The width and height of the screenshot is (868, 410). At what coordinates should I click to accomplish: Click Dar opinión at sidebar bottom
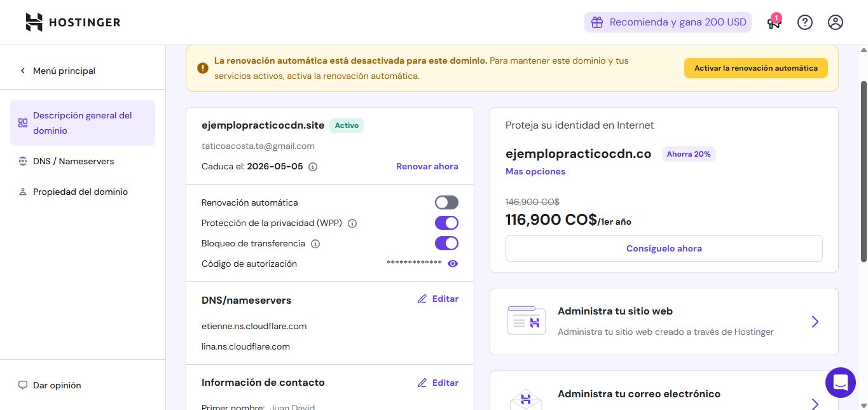point(57,385)
